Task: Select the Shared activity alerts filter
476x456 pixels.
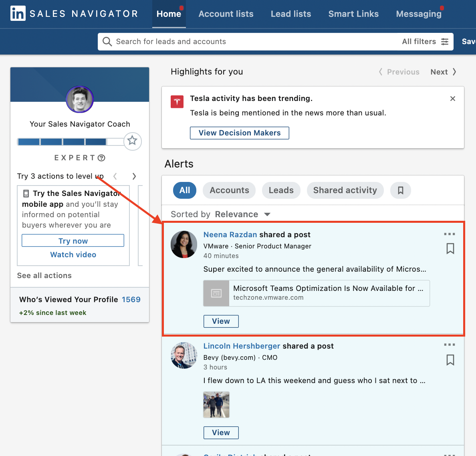Action: click(x=345, y=190)
